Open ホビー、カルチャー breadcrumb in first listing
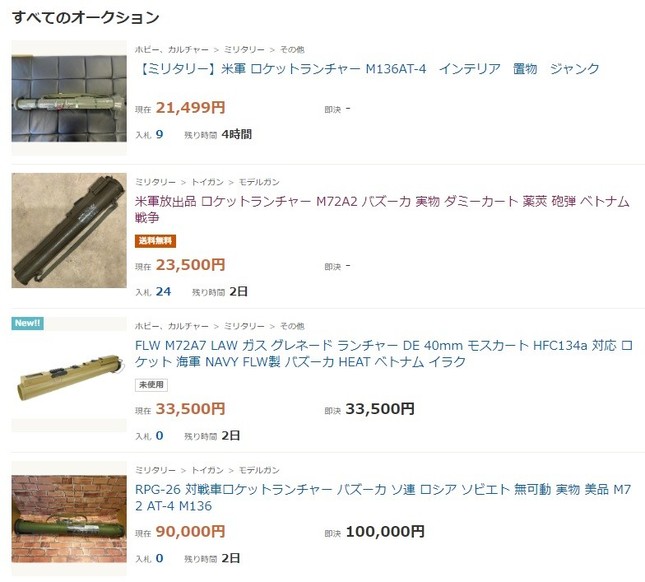645x582 pixels. 172,50
